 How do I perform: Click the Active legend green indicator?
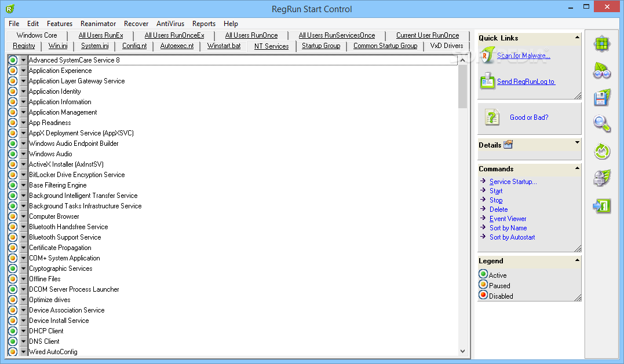pos(483,274)
